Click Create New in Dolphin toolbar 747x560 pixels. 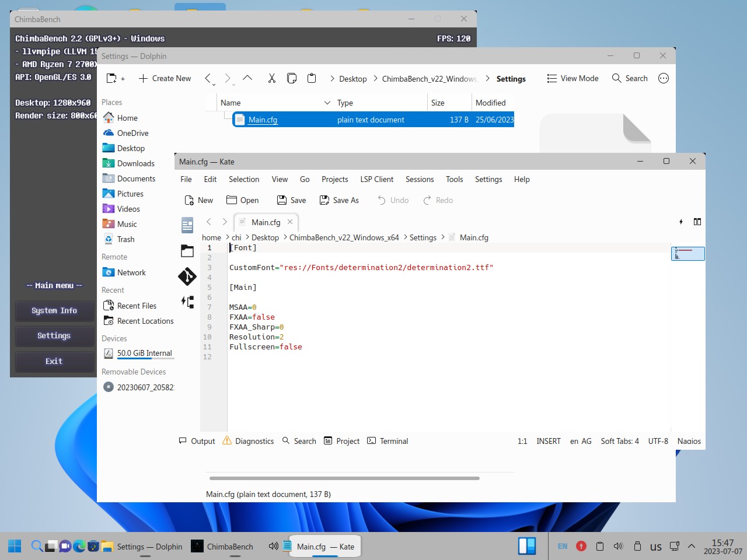pos(165,78)
